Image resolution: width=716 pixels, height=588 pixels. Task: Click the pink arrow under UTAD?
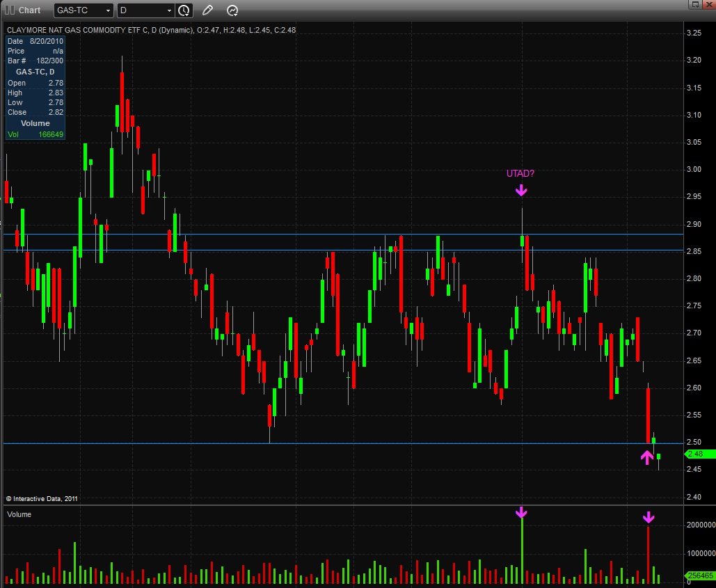point(521,190)
